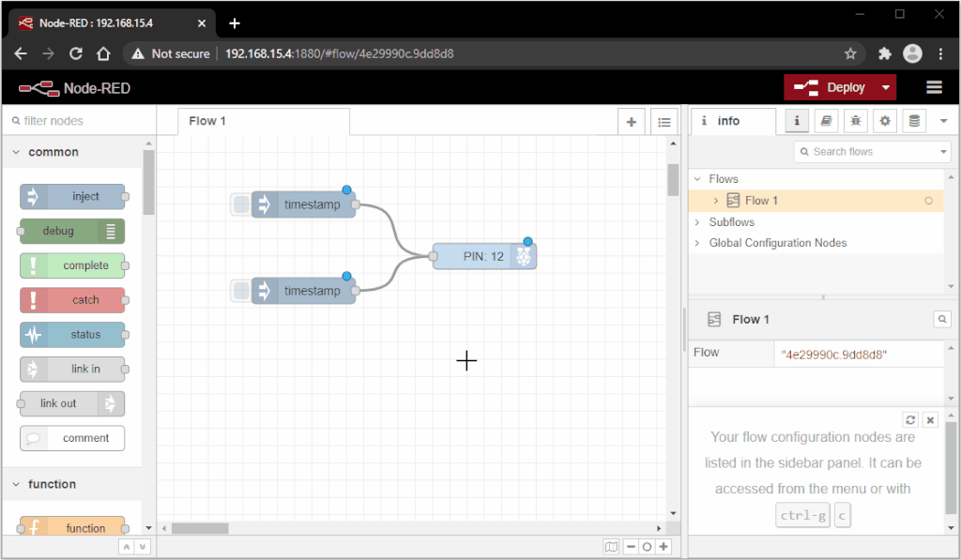Open the Search flows options dropdown
This screenshot has height=560, width=961.
coord(943,151)
